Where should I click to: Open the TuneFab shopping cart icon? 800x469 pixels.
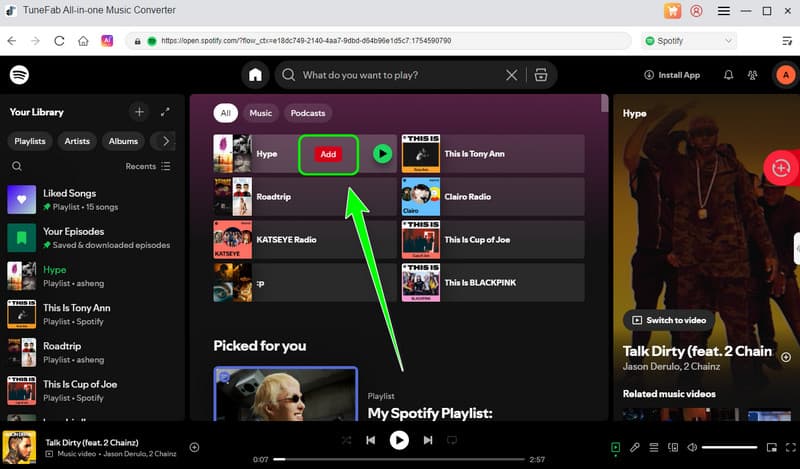pyautogui.click(x=672, y=11)
